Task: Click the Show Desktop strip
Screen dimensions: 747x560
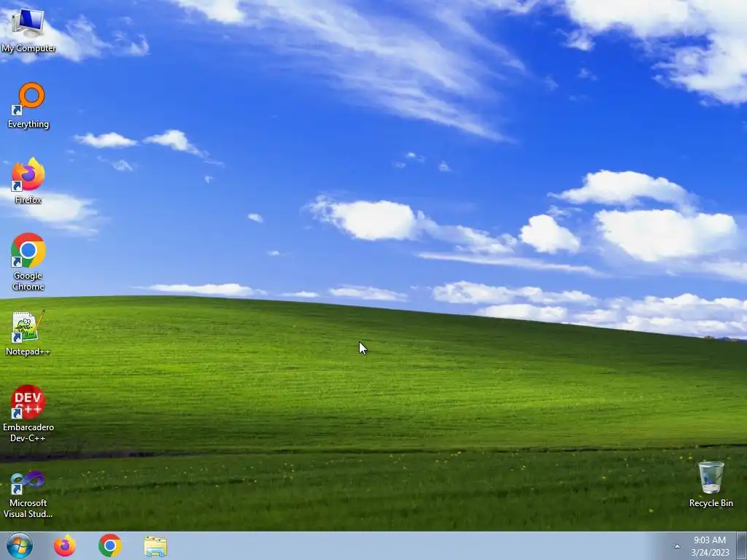Action: [742, 545]
